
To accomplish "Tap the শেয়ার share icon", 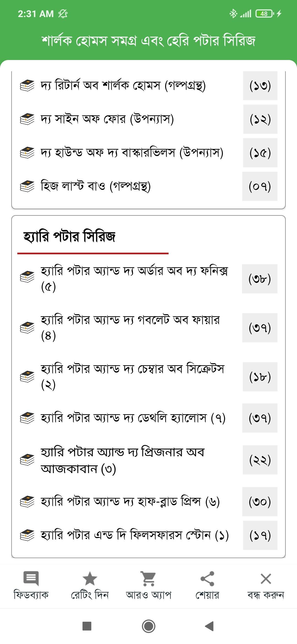I will (207, 578).
